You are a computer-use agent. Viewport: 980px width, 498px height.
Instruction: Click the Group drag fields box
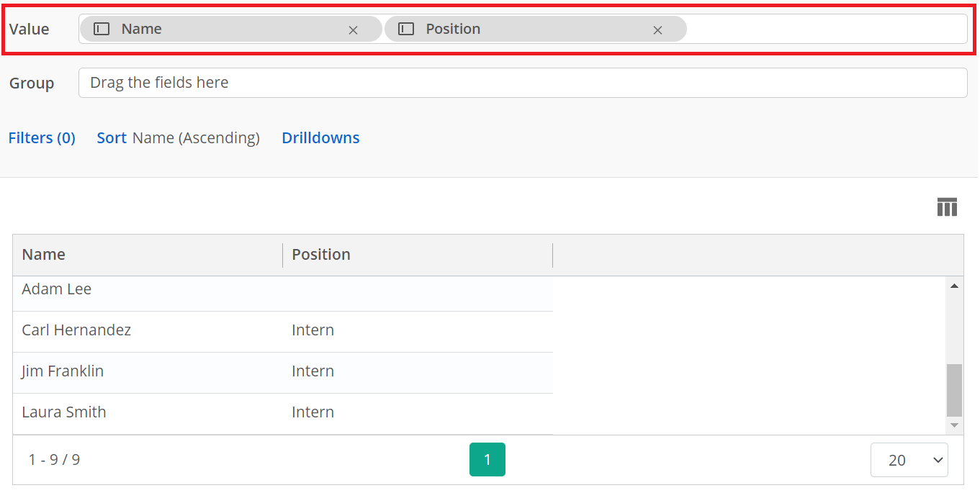click(x=522, y=83)
